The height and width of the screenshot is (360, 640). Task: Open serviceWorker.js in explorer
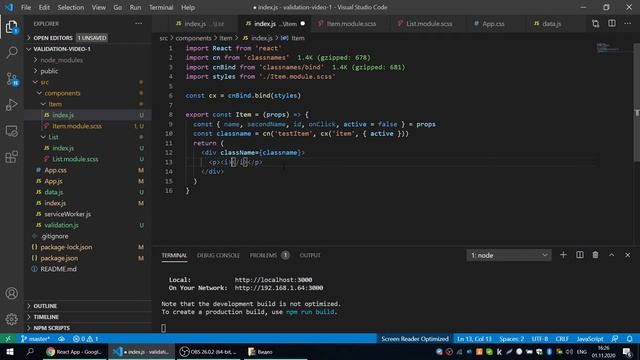(x=88, y=214)
